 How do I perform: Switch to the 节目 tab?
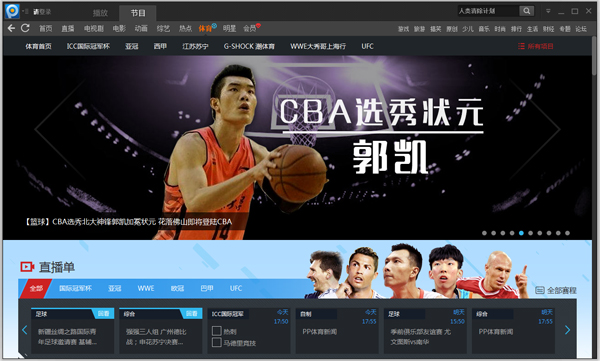pyautogui.click(x=138, y=13)
